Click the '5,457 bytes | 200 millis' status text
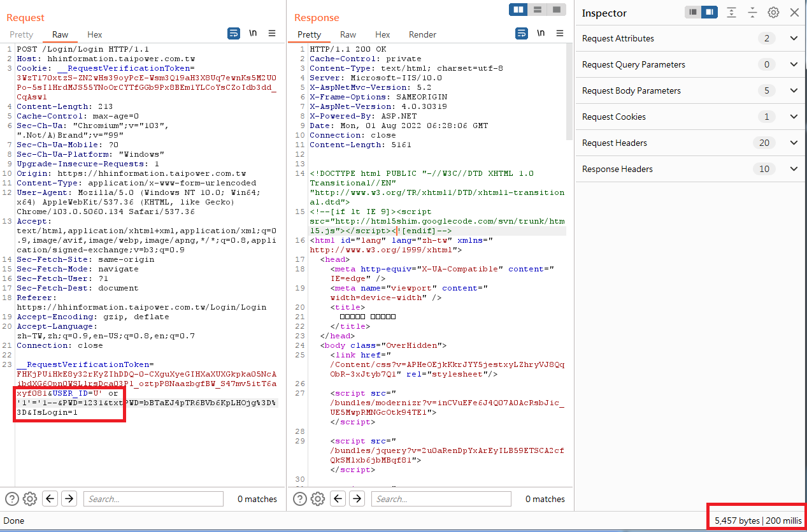807x532 pixels. [758, 521]
